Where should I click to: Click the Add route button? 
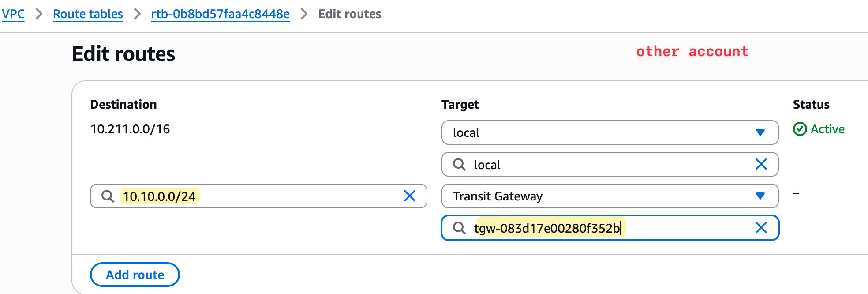(135, 275)
